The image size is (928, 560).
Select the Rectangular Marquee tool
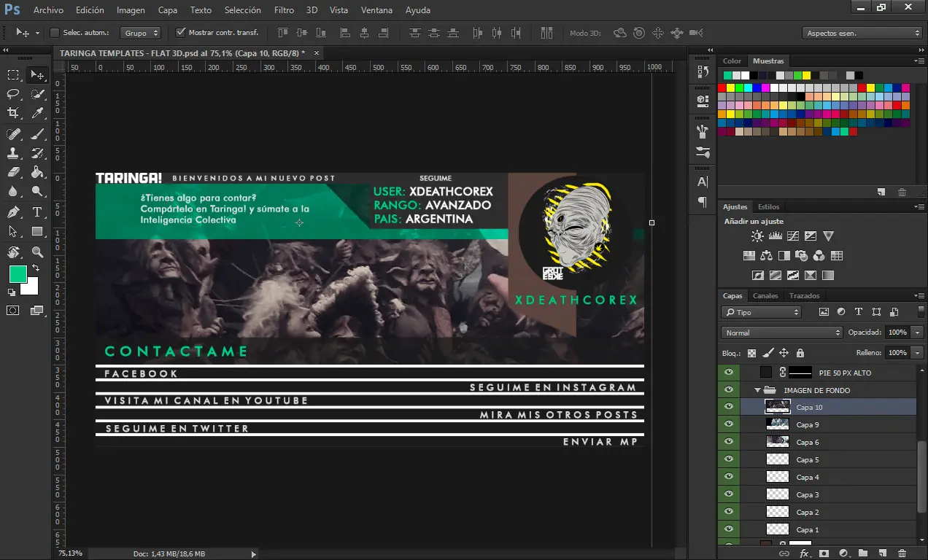click(13, 74)
